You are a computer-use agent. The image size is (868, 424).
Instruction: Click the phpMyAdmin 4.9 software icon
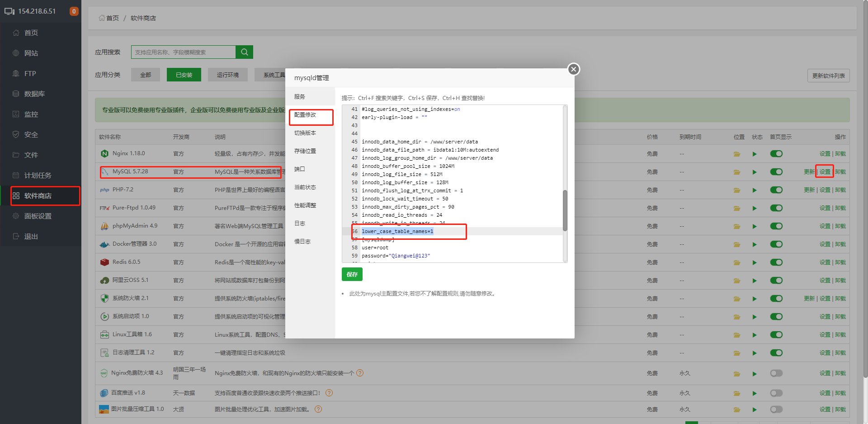[x=104, y=226]
